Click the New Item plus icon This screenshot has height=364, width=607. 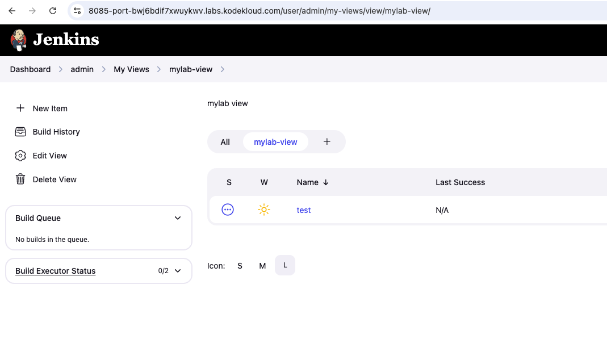coord(20,108)
